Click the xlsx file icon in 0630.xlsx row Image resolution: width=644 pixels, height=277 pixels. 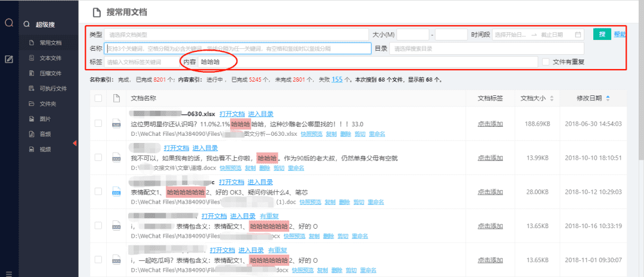pyautogui.click(x=116, y=123)
